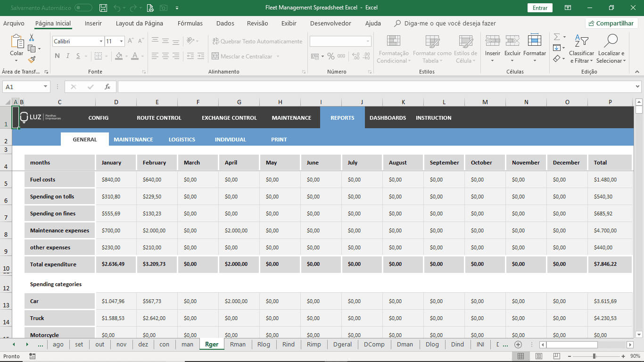Click the Format Painter brush icon
The height and width of the screenshot is (362, 644).
tap(32, 60)
